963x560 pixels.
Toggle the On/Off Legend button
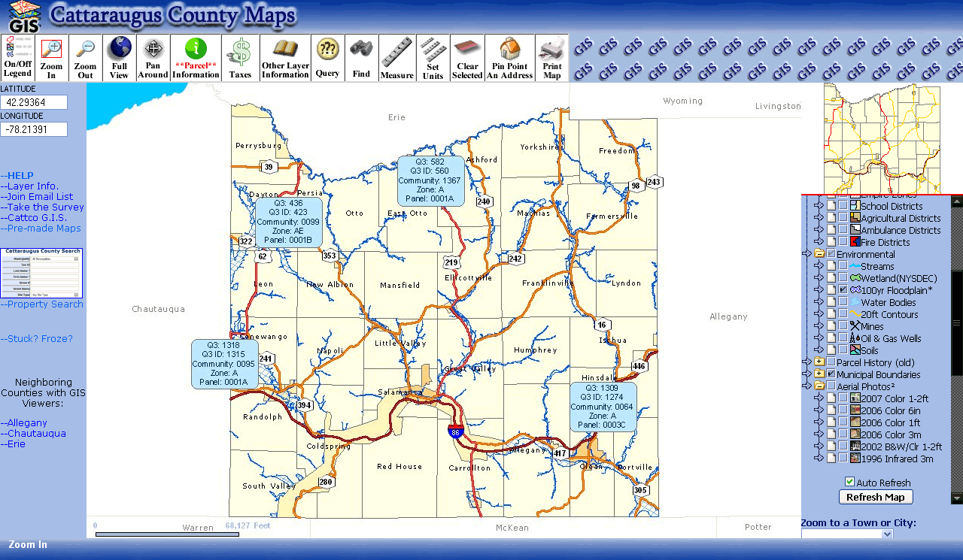17,58
